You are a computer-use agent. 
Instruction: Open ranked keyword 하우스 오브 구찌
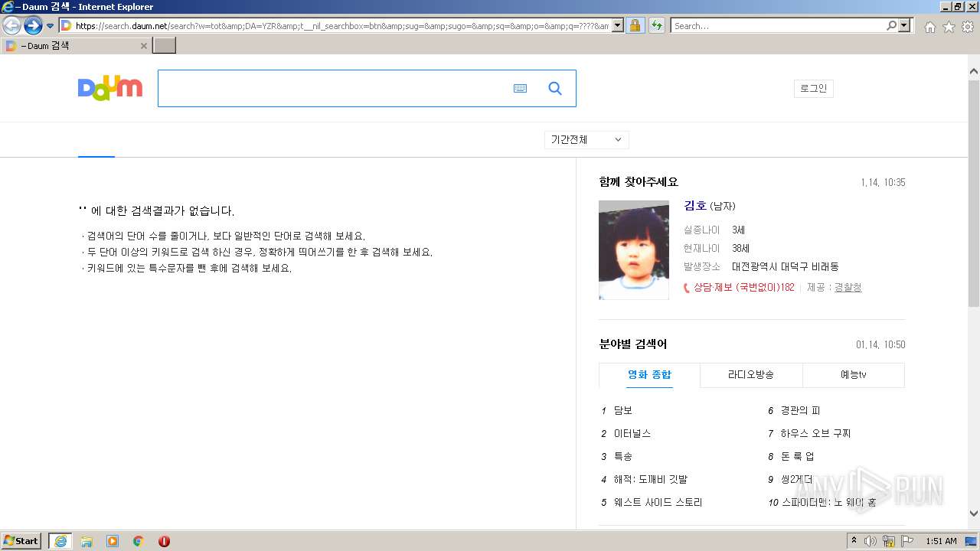point(815,434)
